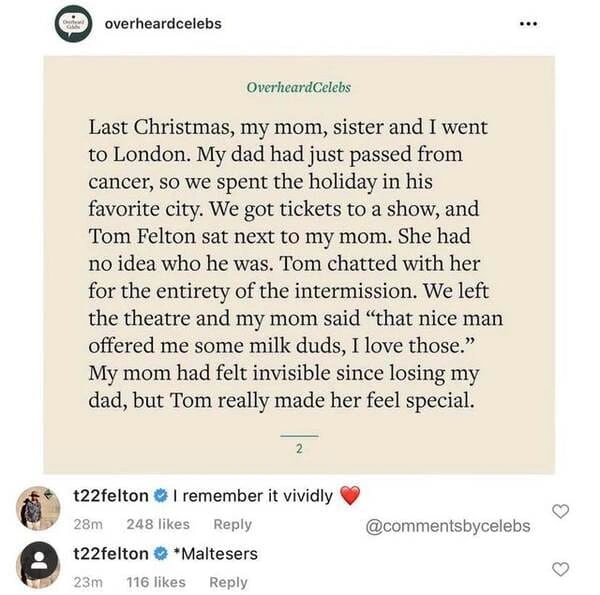Image resolution: width=600 pixels, height=595 pixels.
Task: Click the @commentsbycelebs watermark handle
Action: [x=448, y=525]
